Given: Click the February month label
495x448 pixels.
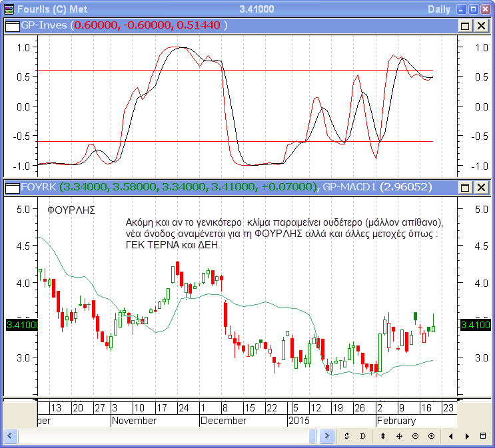Looking at the screenshot, I should (396, 421).
